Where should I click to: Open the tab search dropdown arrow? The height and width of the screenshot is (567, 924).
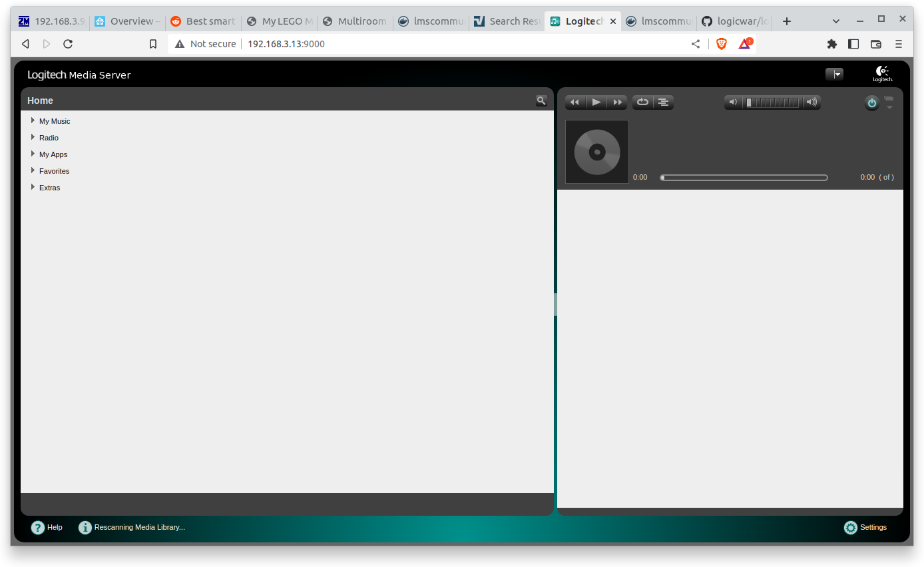[836, 21]
